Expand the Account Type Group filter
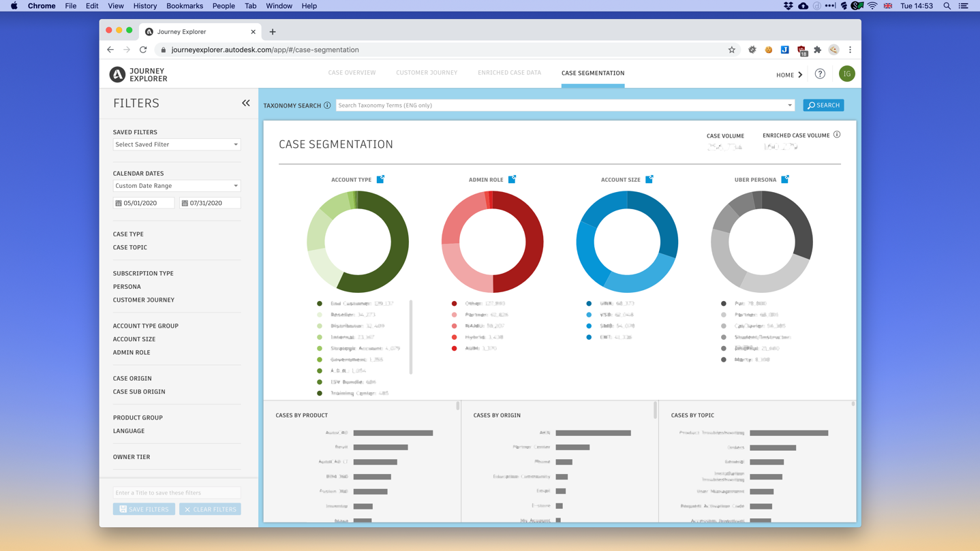Image resolution: width=980 pixels, height=551 pixels. pos(146,326)
